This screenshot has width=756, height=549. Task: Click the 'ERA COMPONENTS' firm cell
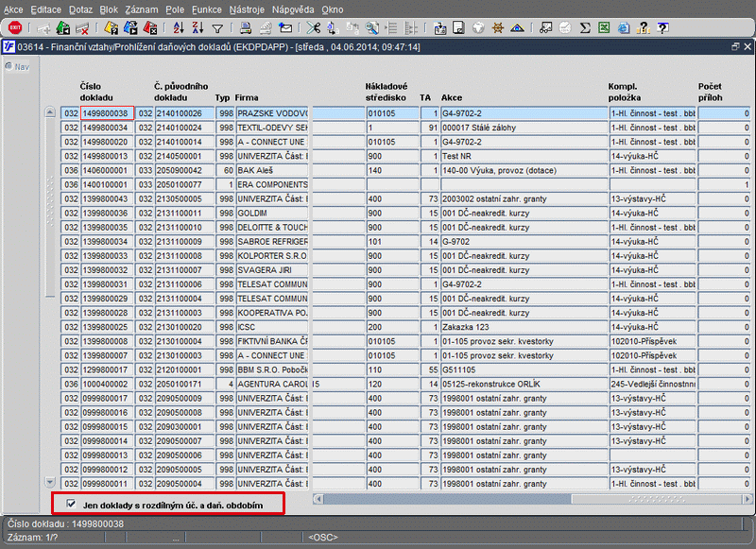tap(272, 184)
